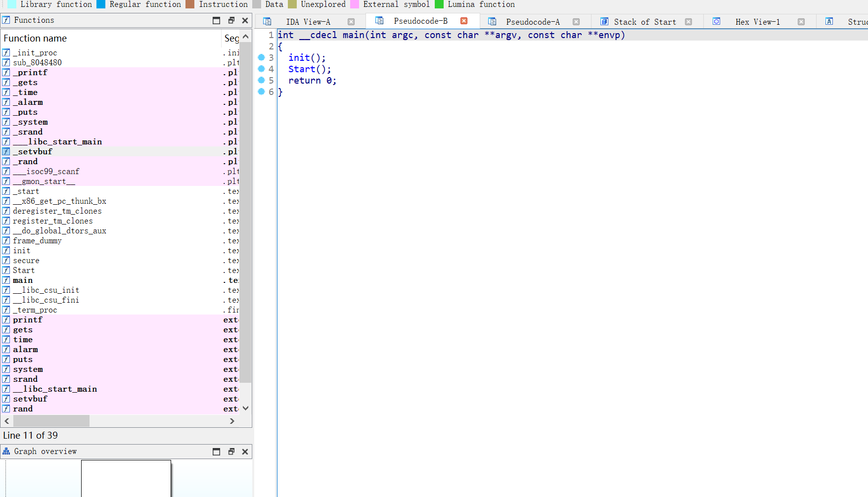This screenshot has width=868, height=497.
Task: Select the main function in the list
Action: click(x=121, y=280)
